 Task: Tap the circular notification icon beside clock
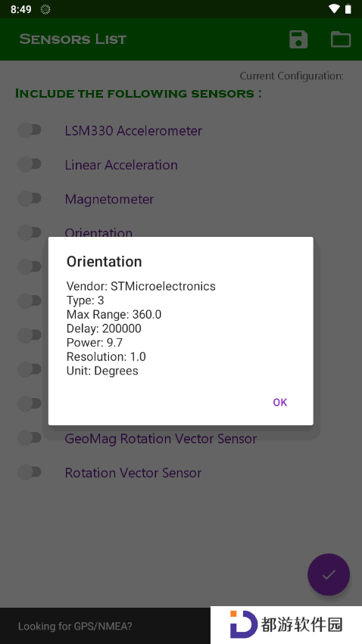(45, 9)
